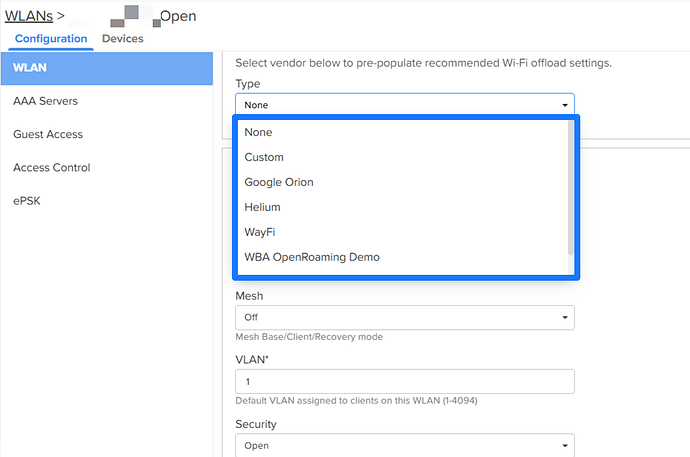Choose Helium as the vendor type
Image resolution: width=690 pixels, height=457 pixels.
[262, 207]
